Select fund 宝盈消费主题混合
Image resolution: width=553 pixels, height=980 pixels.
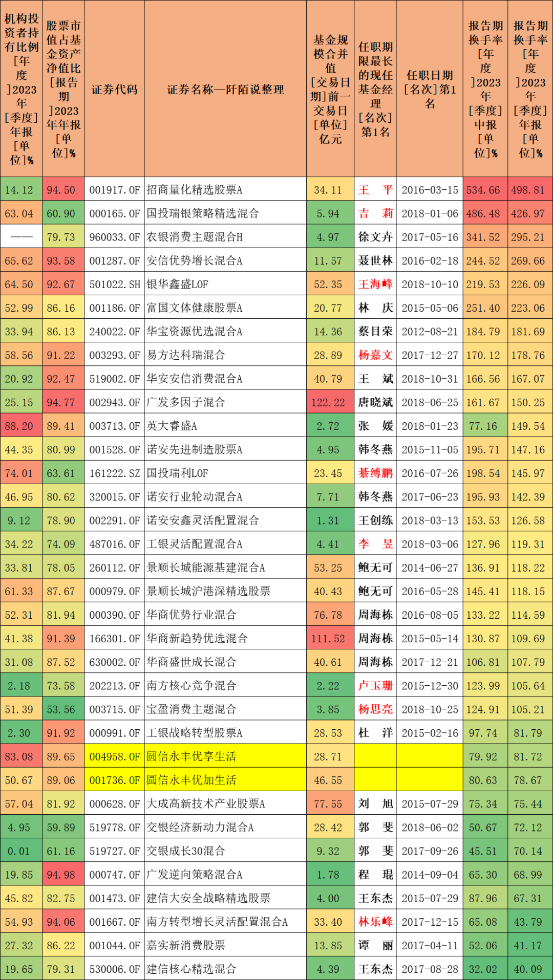[192, 709]
